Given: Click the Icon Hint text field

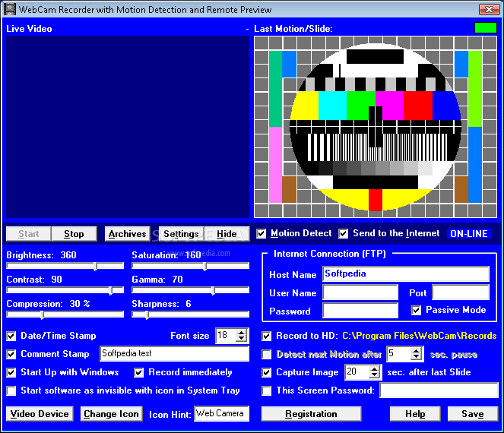Looking at the screenshot, I should tap(221, 413).
